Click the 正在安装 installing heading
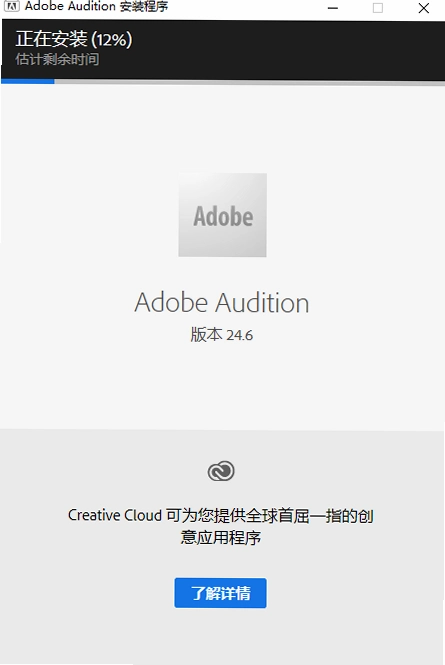This screenshot has height=665, width=445. 51,39
